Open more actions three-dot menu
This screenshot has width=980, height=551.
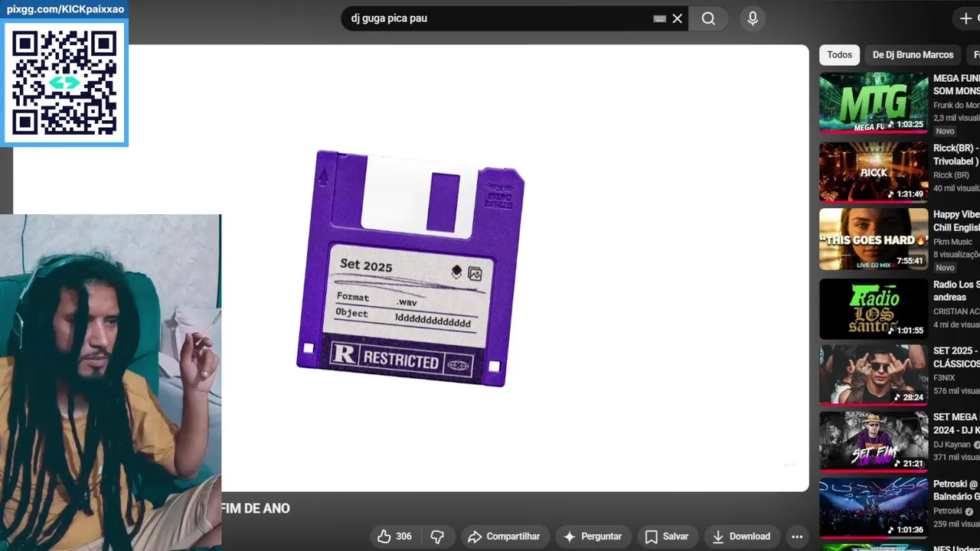(797, 536)
